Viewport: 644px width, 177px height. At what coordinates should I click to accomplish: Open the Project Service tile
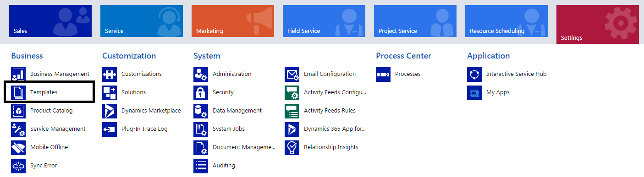(x=415, y=21)
